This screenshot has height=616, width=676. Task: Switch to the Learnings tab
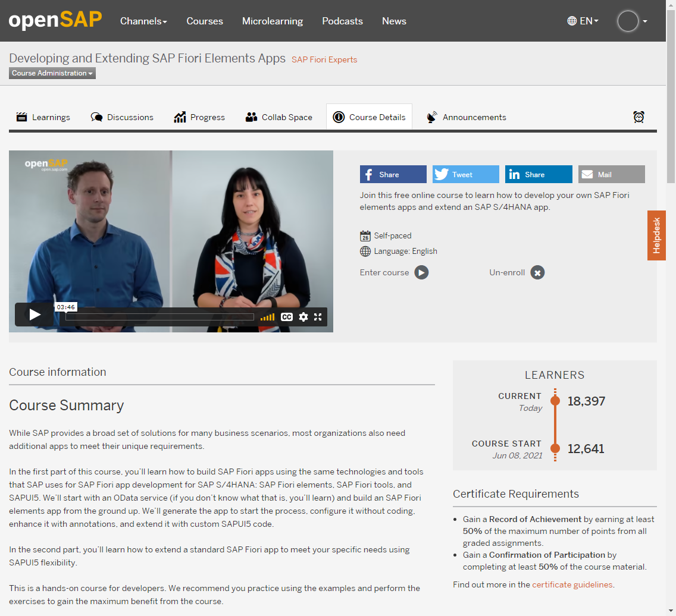[43, 117]
